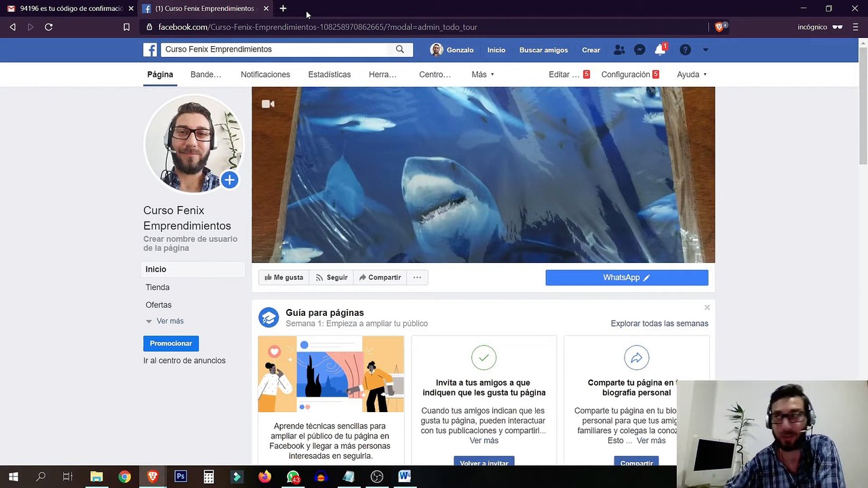Open Calculator from the taskbar
Viewport: 868px width, 488px height.
[x=209, y=476]
